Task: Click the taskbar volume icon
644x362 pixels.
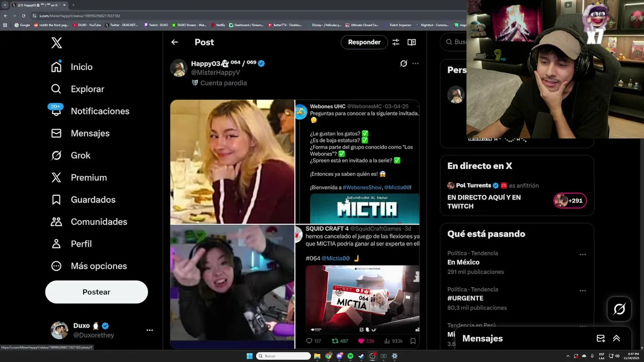Action: coord(617,356)
